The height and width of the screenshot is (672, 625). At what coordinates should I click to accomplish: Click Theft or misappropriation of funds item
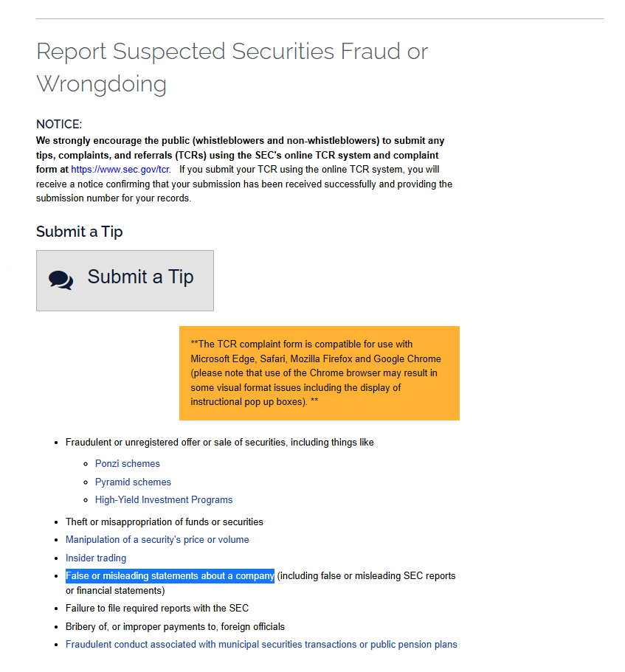pyautogui.click(x=164, y=522)
